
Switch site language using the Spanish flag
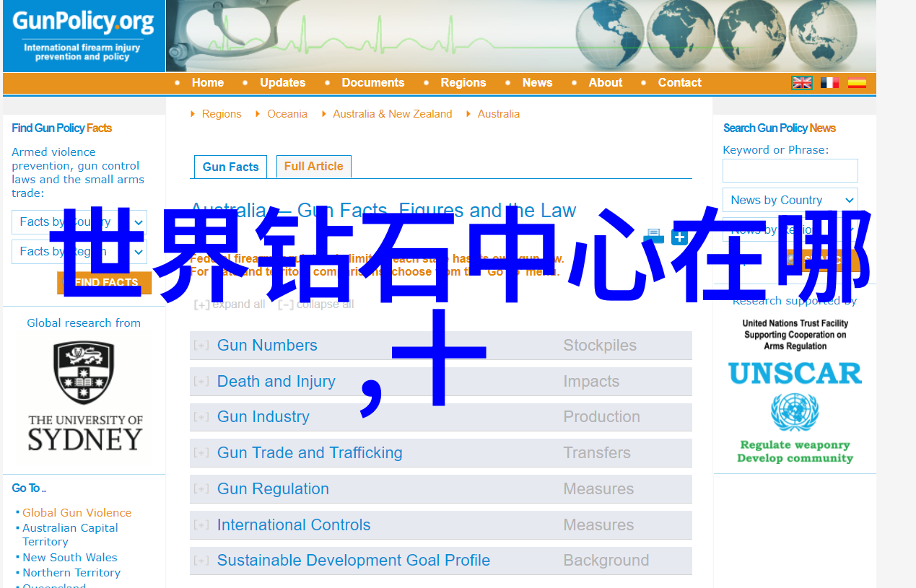857,83
